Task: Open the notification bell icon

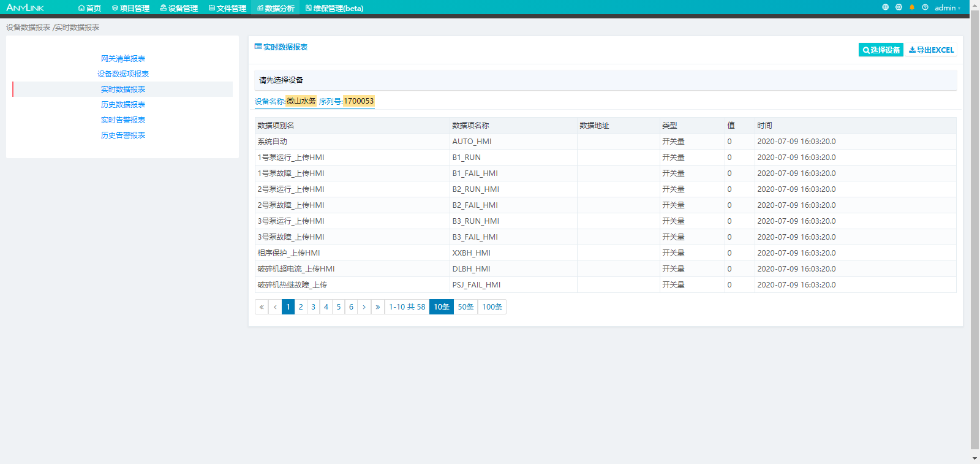Action: point(912,7)
